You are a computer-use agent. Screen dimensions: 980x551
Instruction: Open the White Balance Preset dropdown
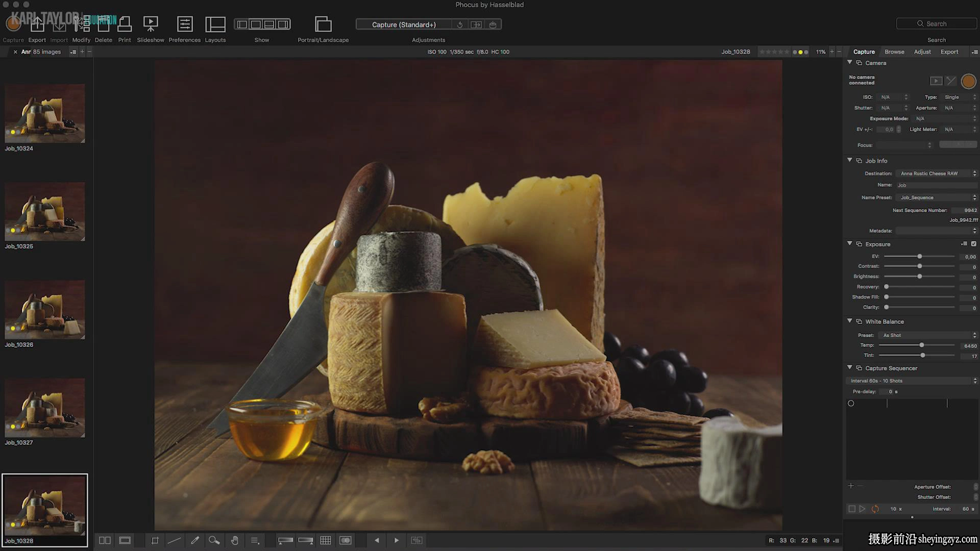[928, 335]
